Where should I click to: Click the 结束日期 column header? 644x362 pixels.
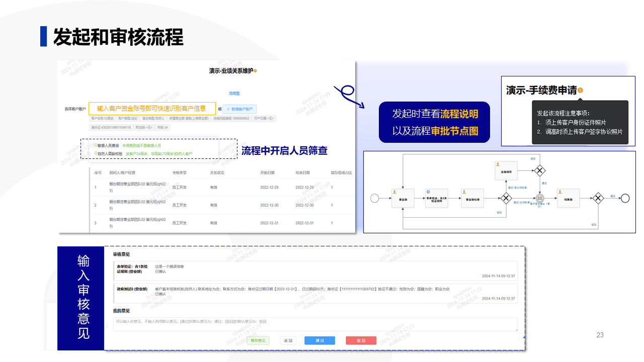coord(303,172)
